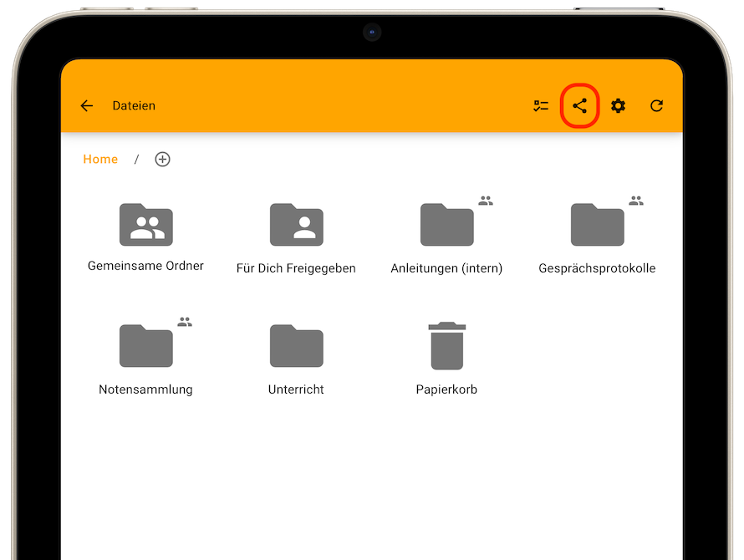This screenshot has width=744, height=560.
Task: Click the shared badge on Anleitungen (intern)
Action: 486,201
